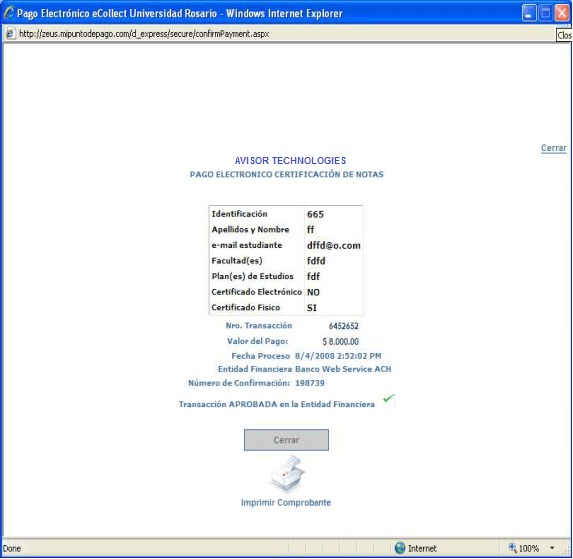Click the Apellidos y Nombre value ff
Viewport: 573px width, 559px height.
[310, 229]
